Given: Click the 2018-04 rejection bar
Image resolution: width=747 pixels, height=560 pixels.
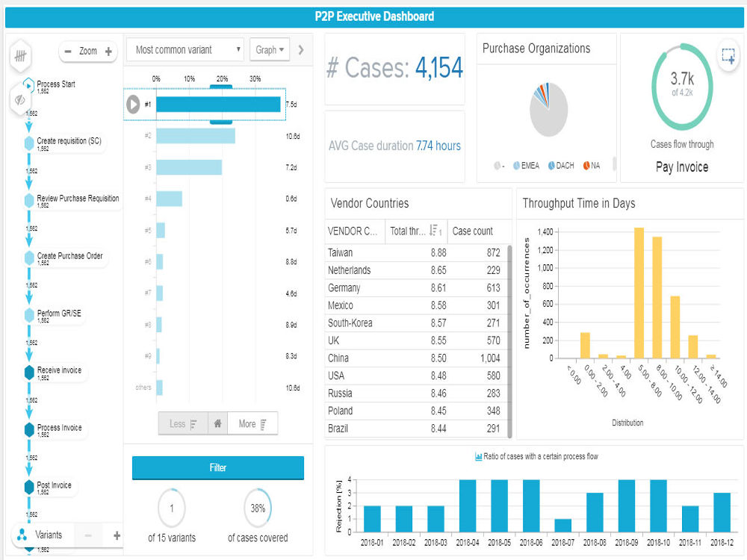Looking at the screenshot, I should 468,505.
